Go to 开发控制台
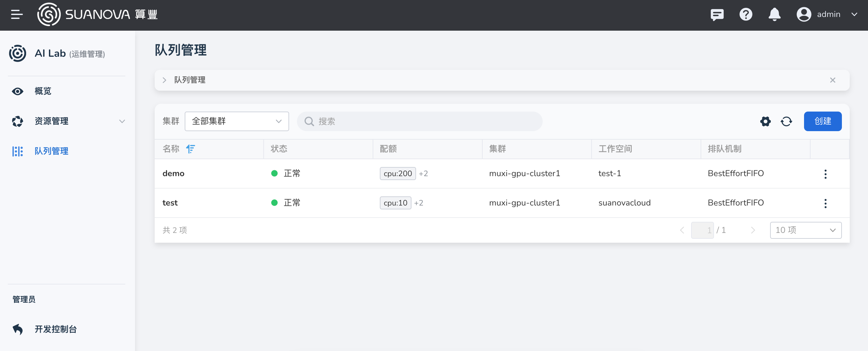The image size is (868, 351). (x=55, y=329)
